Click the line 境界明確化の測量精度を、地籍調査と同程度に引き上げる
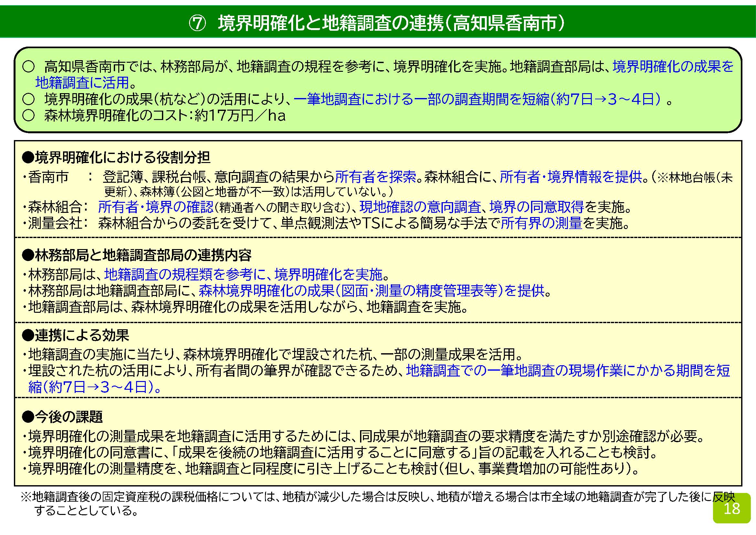This screenshot has height=535, width=756. pos(330,469)
